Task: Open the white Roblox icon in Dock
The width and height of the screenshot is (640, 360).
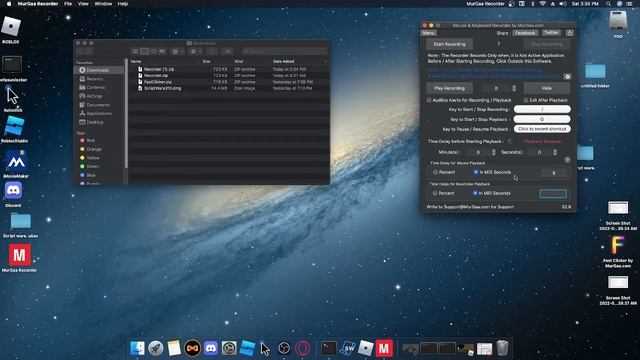Action: pyautogui.click(x=365, y=348)
